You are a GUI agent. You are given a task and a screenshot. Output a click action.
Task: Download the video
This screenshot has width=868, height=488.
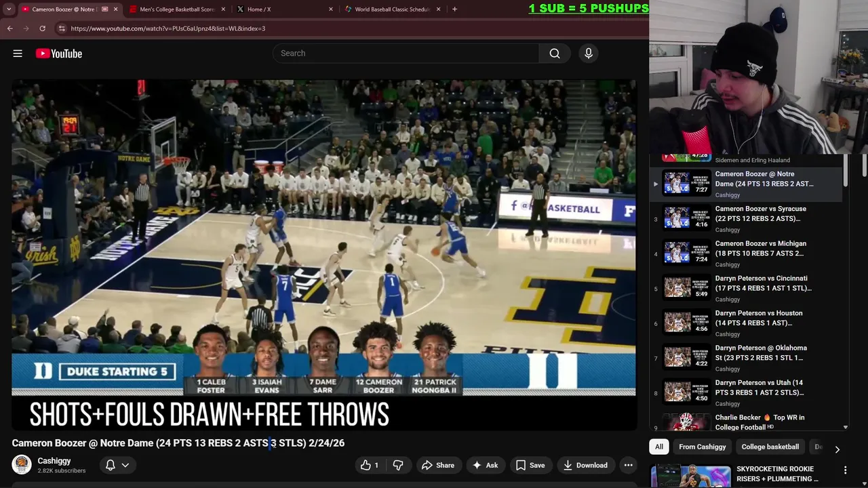point(585,465)
